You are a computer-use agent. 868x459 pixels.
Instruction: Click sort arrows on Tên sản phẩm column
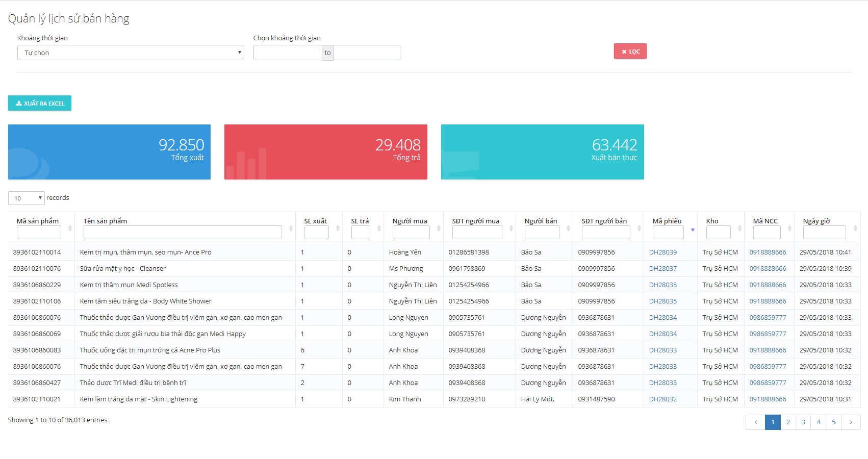pyautogui.click(x=291, y=228)
